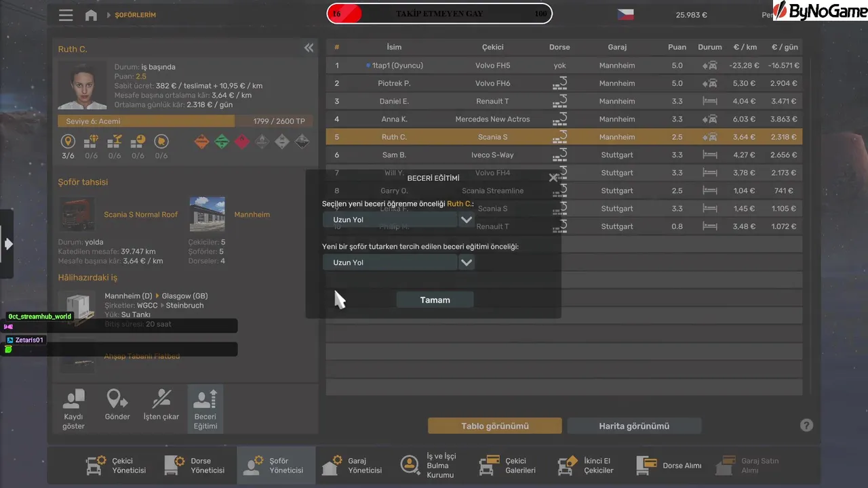Click the İşten çıkar icon button
The height and width of the screenshot is (488, 868).
161,409
